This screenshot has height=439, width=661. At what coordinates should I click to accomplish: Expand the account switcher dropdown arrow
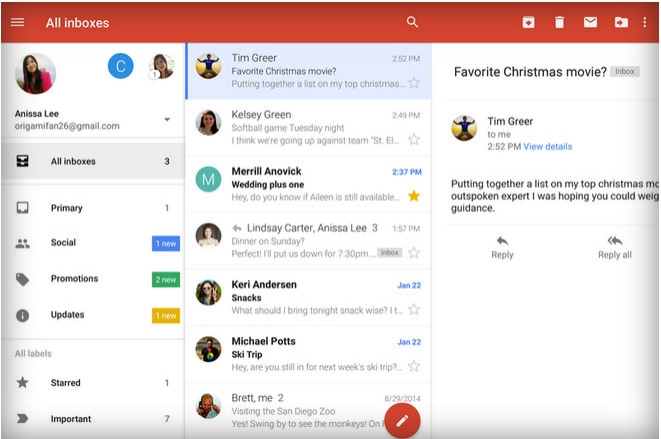(167, 119)
